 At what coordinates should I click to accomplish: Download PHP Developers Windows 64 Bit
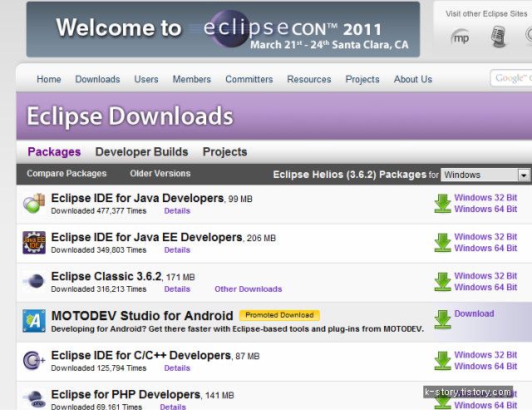point(485,405)
